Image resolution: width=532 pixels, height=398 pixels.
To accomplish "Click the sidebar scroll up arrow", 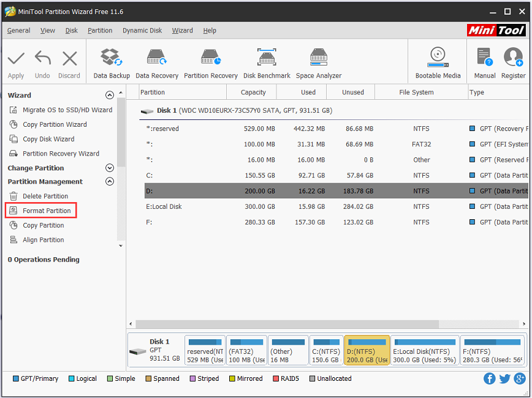I will tap(121, 93).
